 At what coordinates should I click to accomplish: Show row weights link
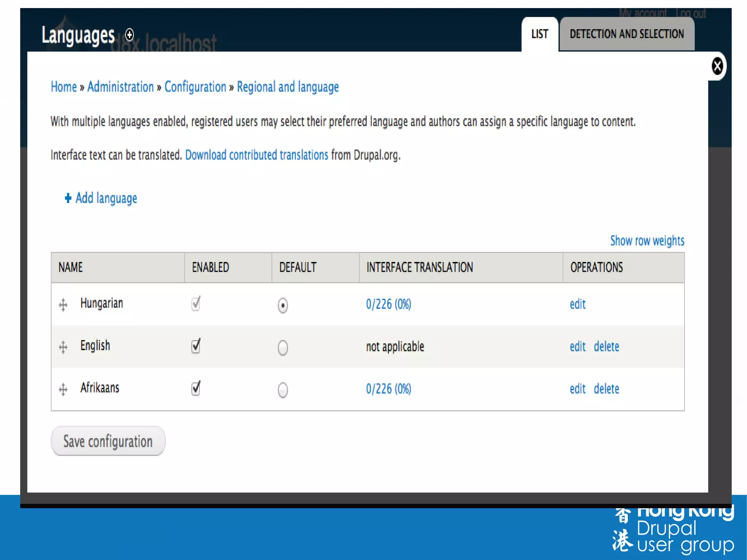pyautogui.click(x=647, y=241)
